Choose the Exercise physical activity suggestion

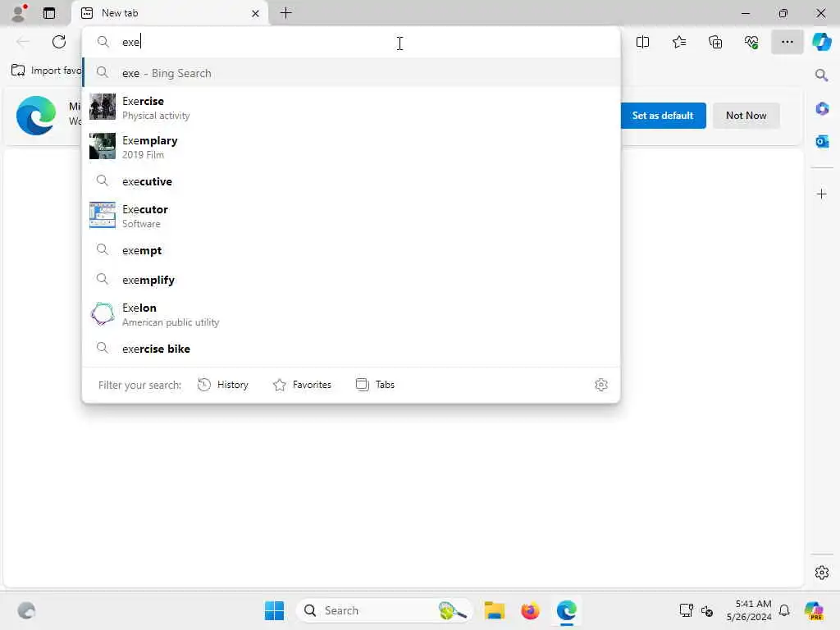click(351, 107)
